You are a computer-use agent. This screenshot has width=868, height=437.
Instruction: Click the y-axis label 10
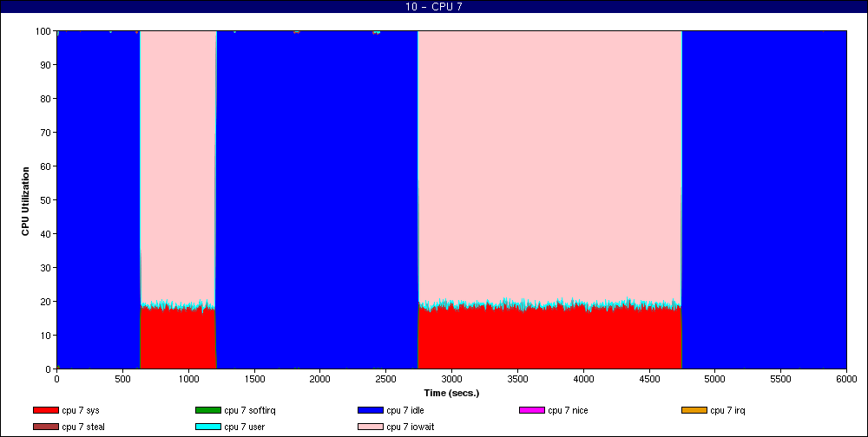(46, 335)
